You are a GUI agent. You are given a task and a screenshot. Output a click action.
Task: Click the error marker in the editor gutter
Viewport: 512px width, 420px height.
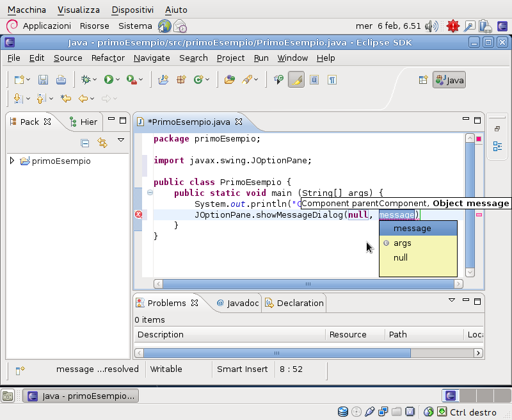coord(139,214)
